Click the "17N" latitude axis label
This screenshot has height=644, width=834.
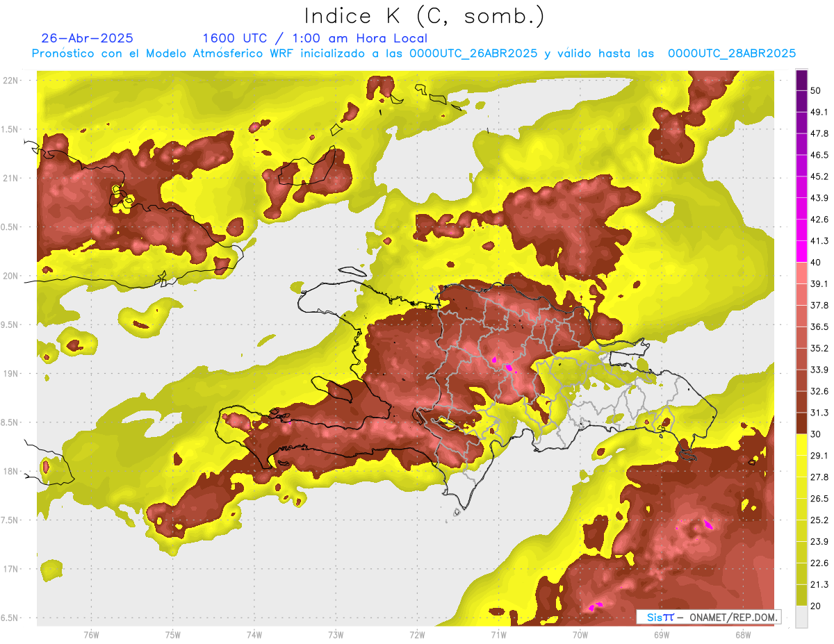click(11, 570)
